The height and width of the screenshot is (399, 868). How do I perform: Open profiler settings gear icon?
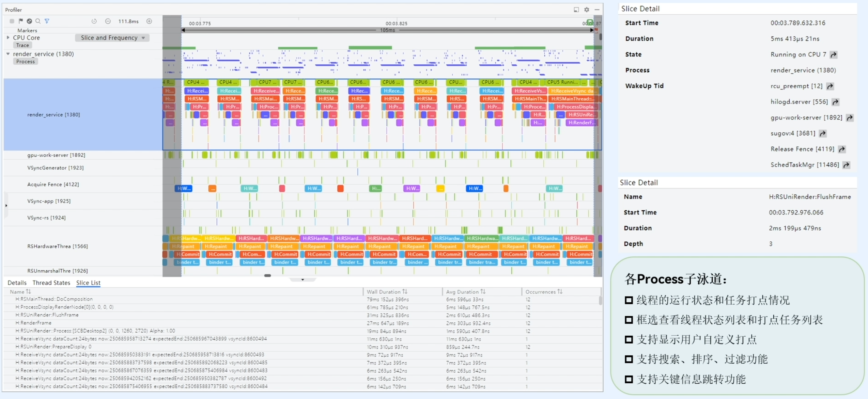[x=587, y=10]
